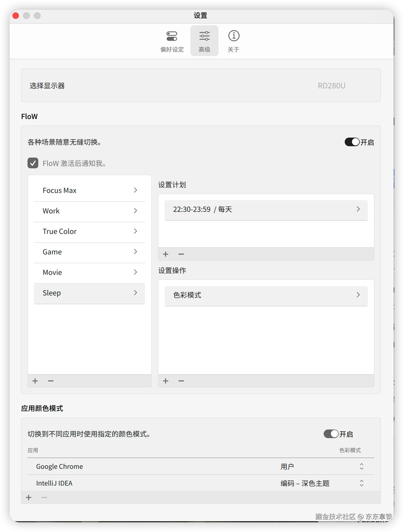Click the RD280U display selector
Screen dimensions: 404x532
331,86
